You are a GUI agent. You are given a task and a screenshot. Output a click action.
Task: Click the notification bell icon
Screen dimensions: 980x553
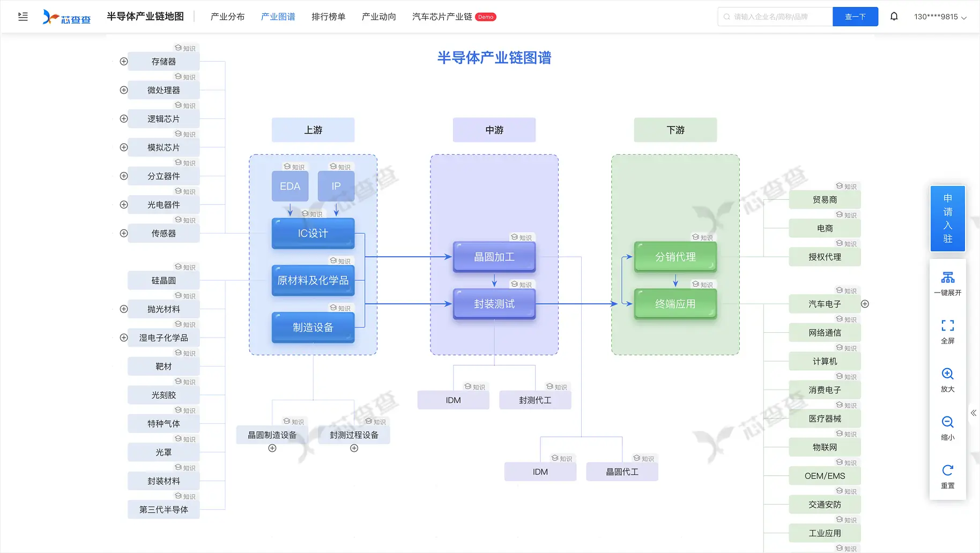click(894, 17)
